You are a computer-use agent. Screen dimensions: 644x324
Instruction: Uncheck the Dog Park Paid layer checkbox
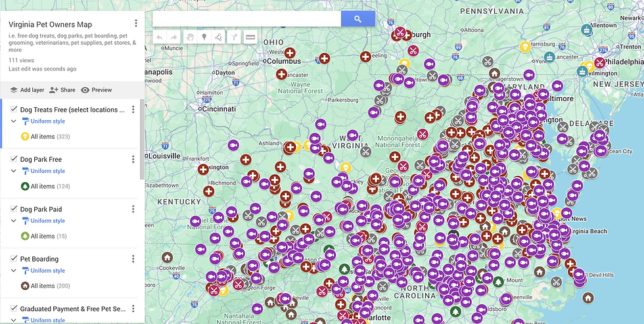[x=14, y=208]
